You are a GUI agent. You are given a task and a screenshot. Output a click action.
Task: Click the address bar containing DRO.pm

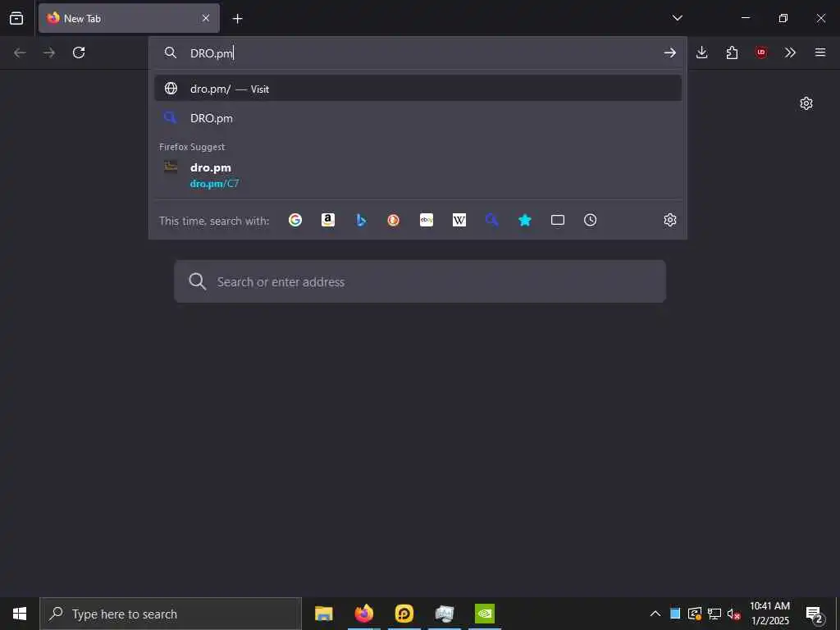click(x=418, y=53)
